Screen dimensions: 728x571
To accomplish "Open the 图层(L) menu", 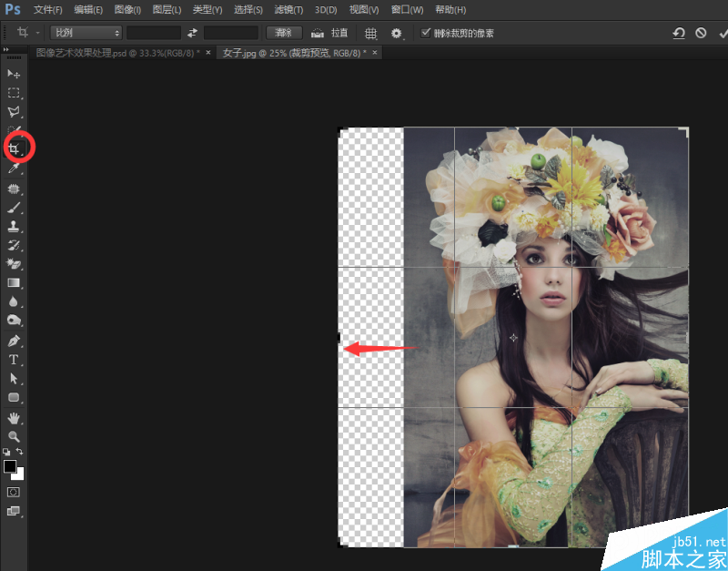I will tap(167, 10).
